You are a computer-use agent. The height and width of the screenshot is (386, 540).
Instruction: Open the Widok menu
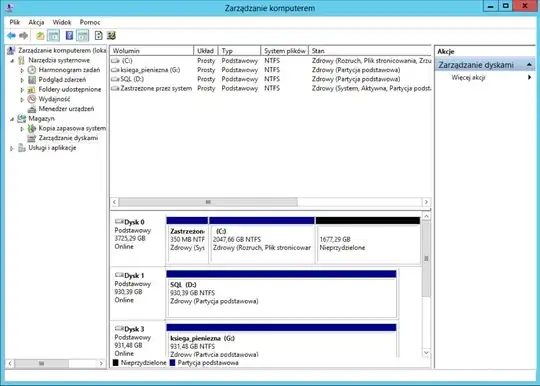(62, 22)
